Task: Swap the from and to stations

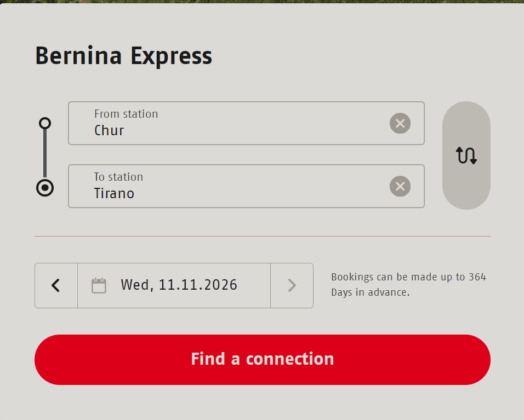Action: 466,156
